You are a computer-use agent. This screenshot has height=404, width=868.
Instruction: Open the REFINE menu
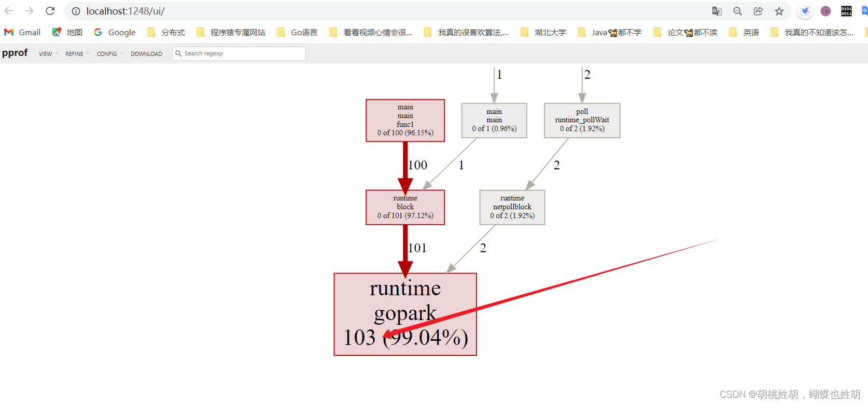pyautogui.click(x=77, y=54)
